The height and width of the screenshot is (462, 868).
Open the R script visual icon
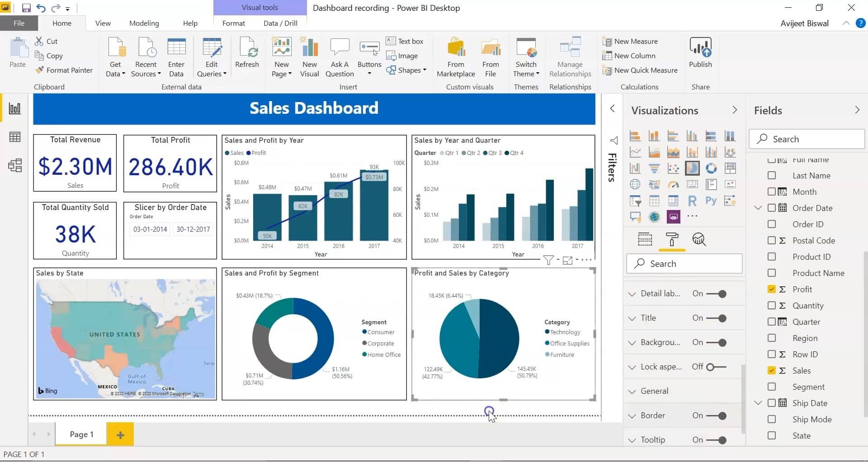pos(692,201)
